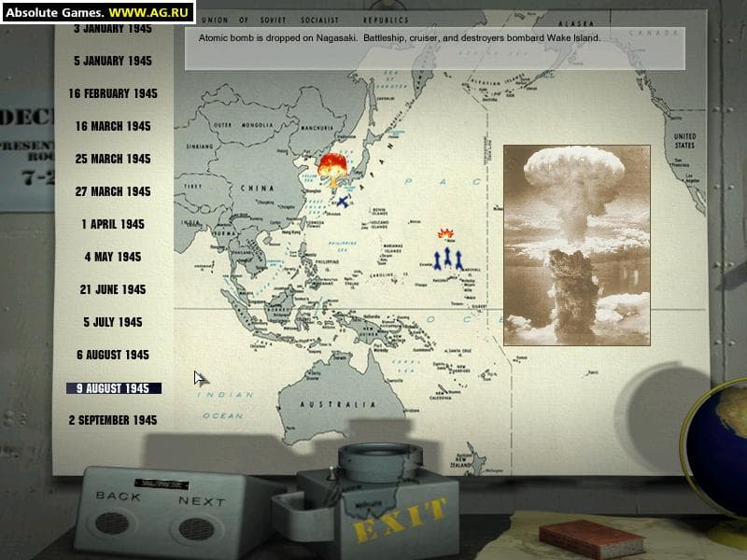Show the 21 June 1945 event
The height and width of the screenshot is (560, 747).
tap(113, 289)
